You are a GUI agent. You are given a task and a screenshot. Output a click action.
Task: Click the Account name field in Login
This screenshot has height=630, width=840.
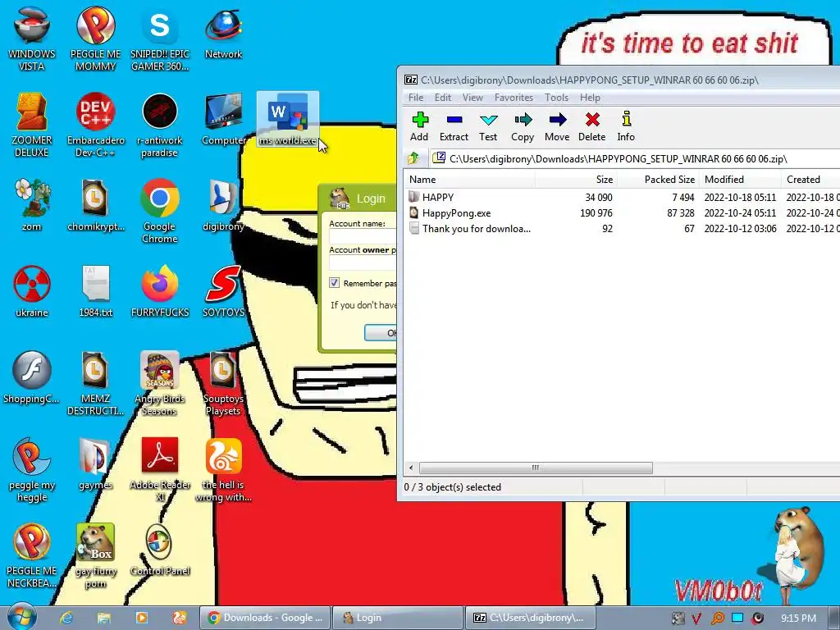point(363,236)
